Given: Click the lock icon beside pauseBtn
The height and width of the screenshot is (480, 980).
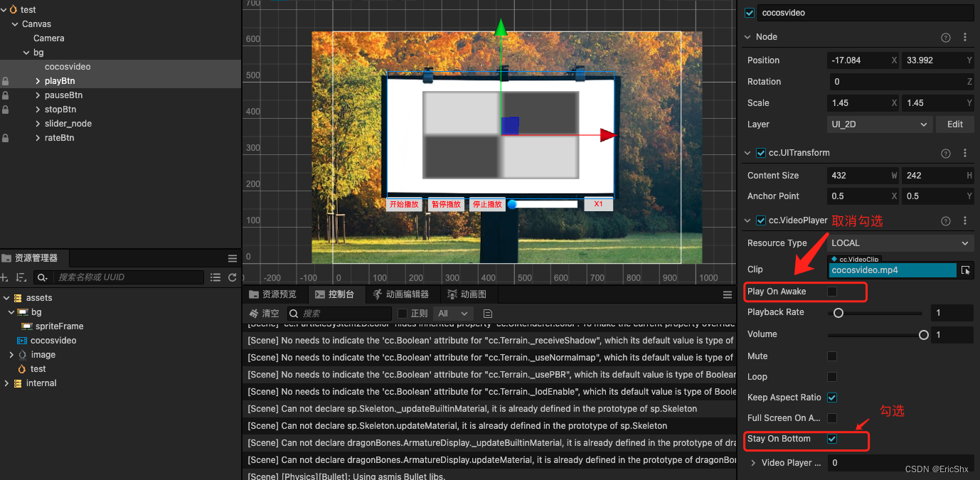Looking at the screenshot, I should pos(6,95).
